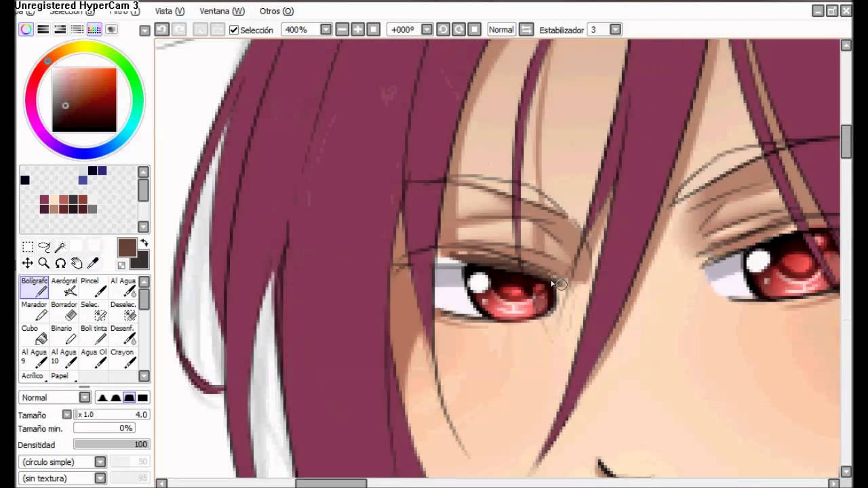The height and width of the screenshot is (488, 868).
Task: Open the color panel options dropdown
Action: (144, 30)
